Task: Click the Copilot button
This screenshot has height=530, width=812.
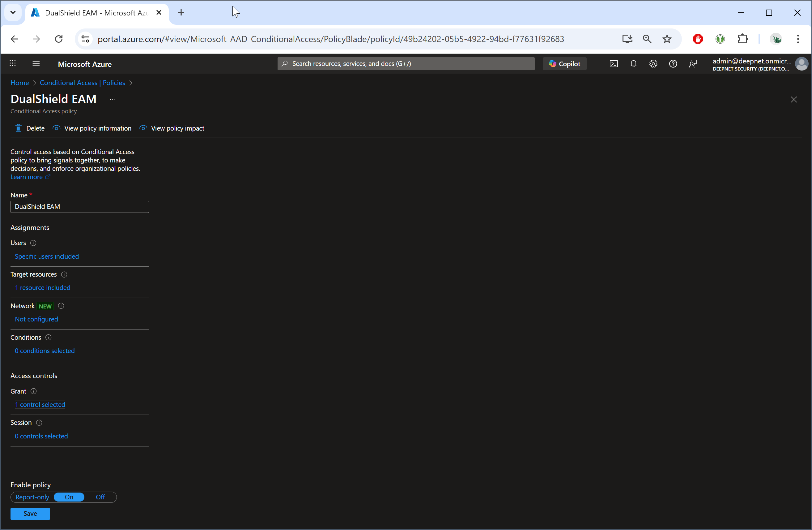Action: (x=564, y=64)
